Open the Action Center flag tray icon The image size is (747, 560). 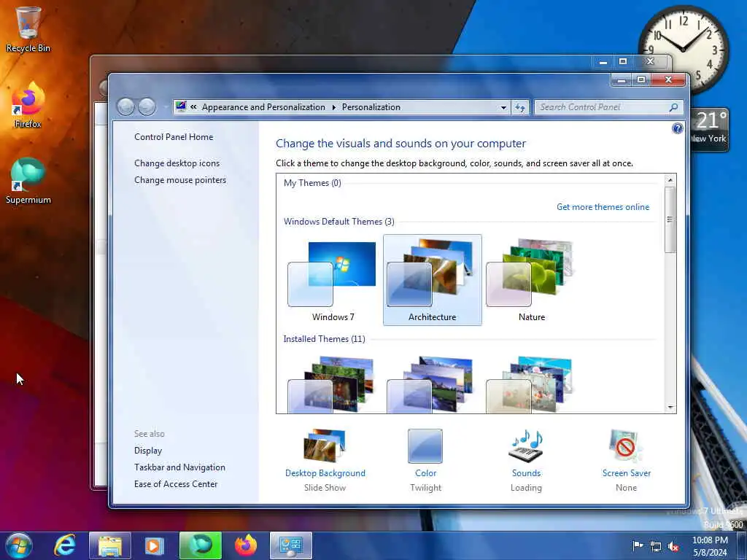[x=638, y=545]
